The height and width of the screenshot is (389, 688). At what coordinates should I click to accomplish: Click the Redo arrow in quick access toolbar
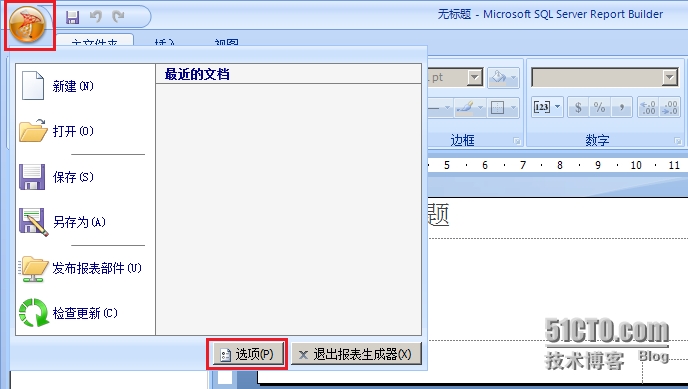point(118,17)
